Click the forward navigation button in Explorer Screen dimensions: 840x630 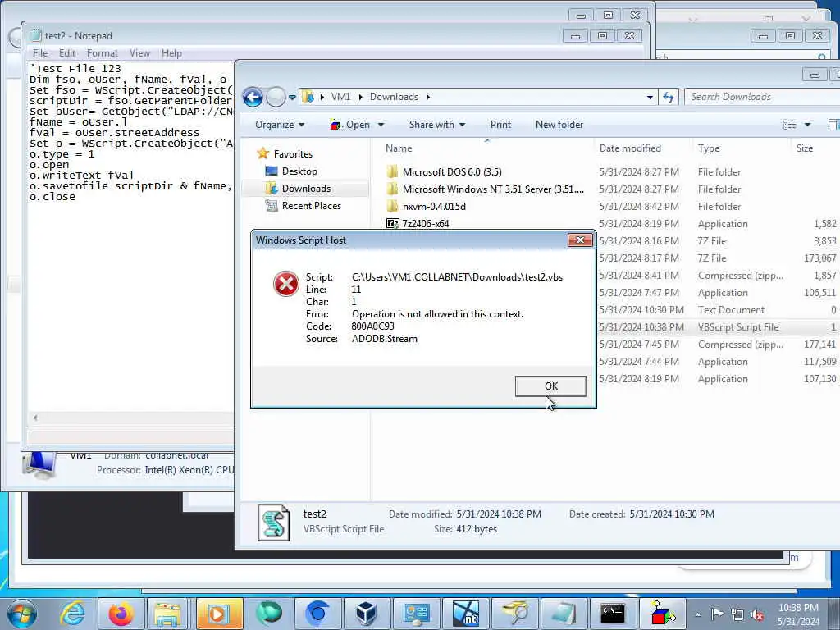coord(276,97)
